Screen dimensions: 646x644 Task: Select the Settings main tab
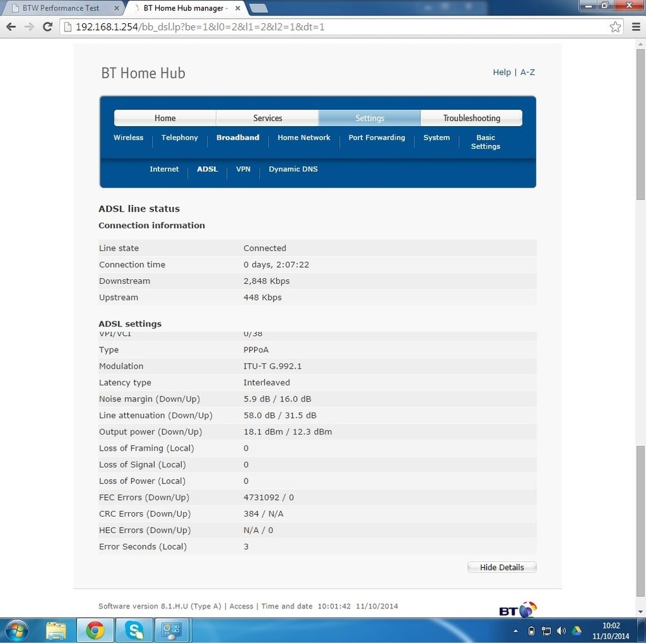pos(369,118)
